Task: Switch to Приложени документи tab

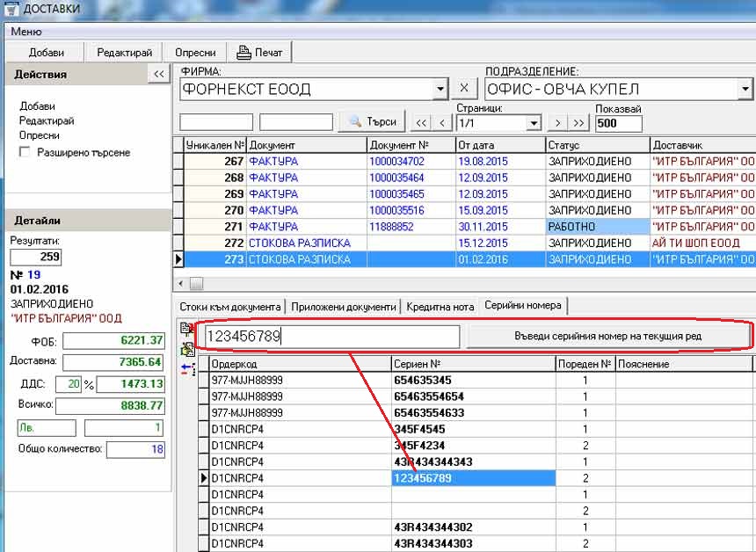Action: point(344,307)
